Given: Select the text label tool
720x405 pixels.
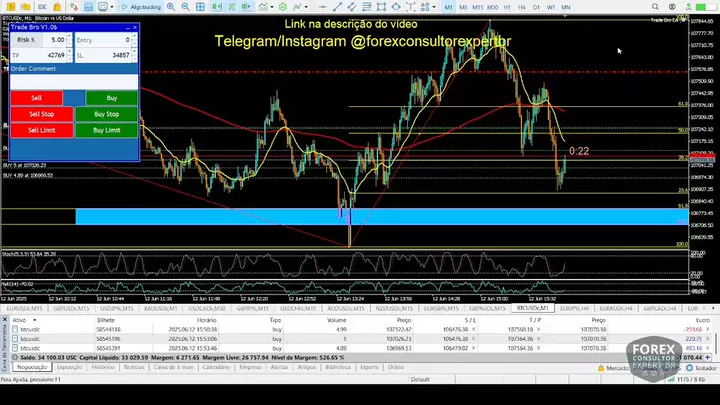Looking at the screenshot, I should [411, 7].
